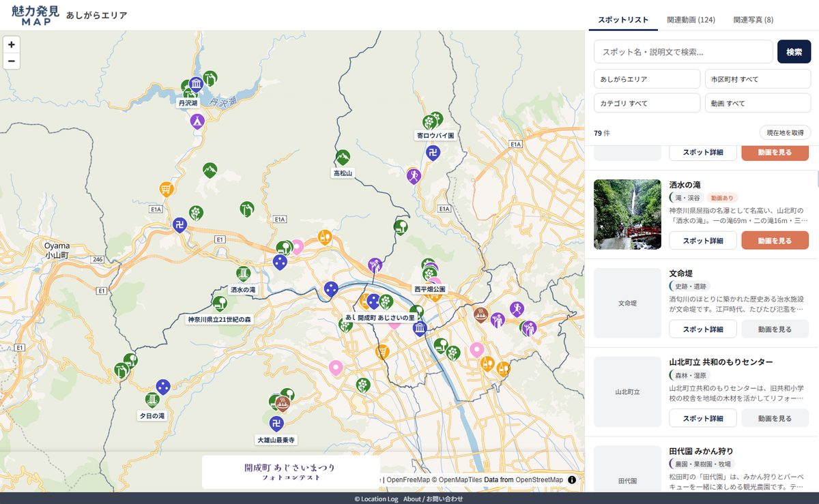
Task: Click the museum marker above 丹沢湖 label
Action: coord(197,85)
